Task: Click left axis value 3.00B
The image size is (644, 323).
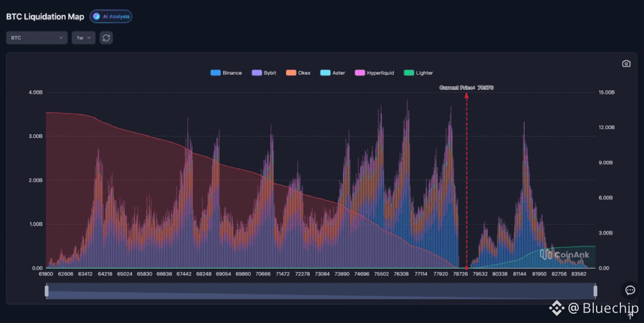Action: click(36, 136)
